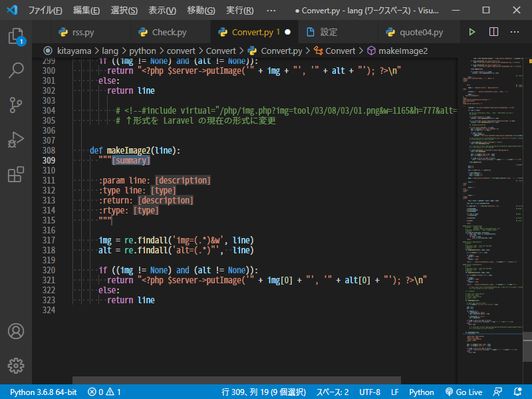Open the Manage gear icon
The height and width of the screenshot is (399, 532).
click(x=16, y=365)
